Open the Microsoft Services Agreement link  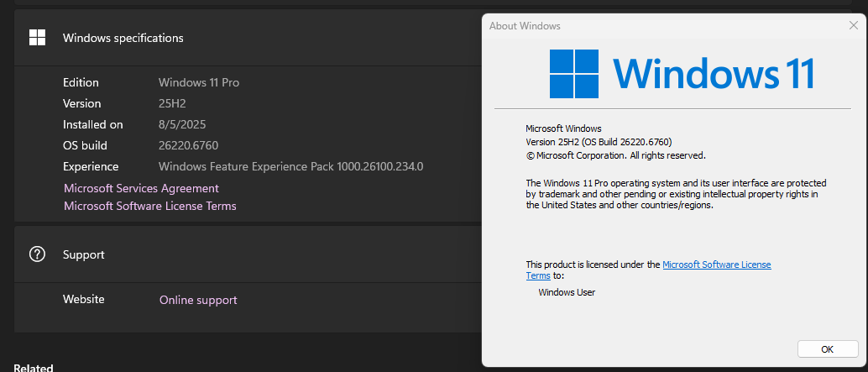tap(141, 188)
